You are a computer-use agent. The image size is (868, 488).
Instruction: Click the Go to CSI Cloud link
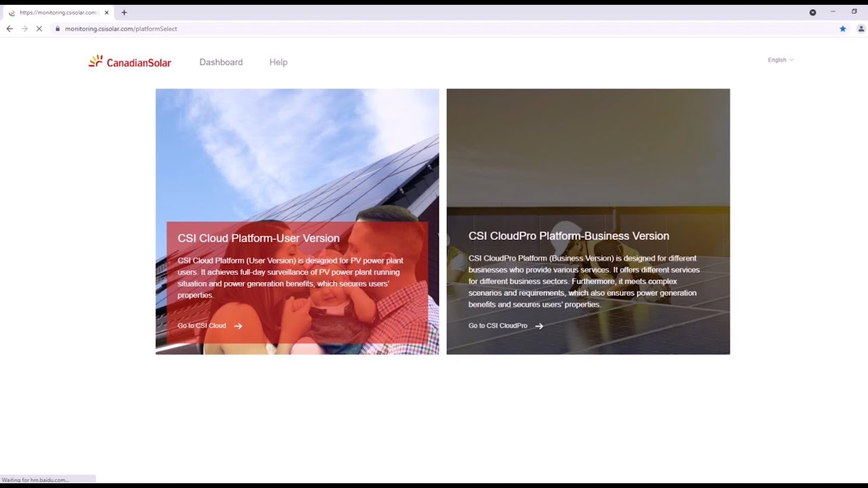(201, 325)
